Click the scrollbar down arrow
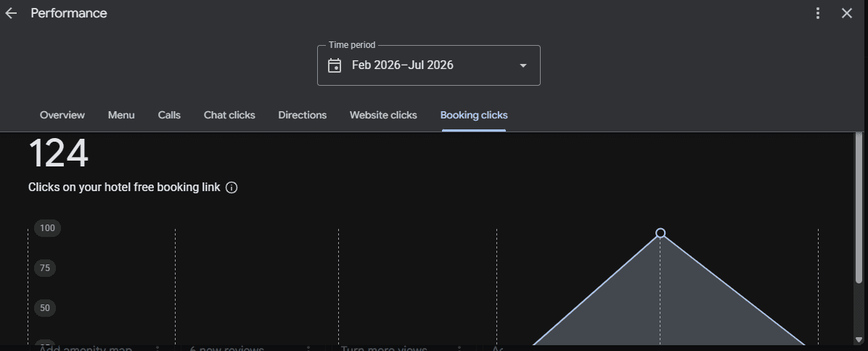Viewport: 868px width, 351px height. coord(859,339)
